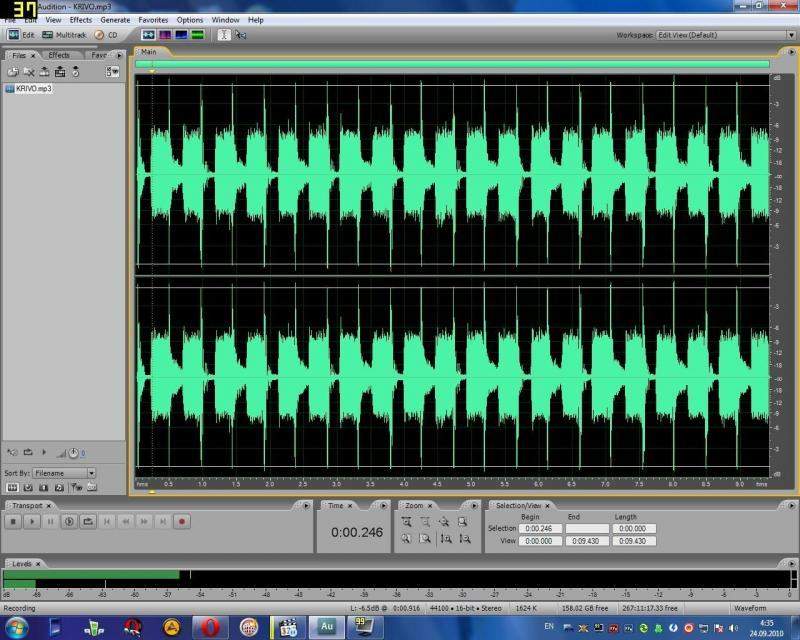The width and height of the screenshot is (800, 640).
Task: Toggle the Loop Play button in Transport
Action: point(88,521)
